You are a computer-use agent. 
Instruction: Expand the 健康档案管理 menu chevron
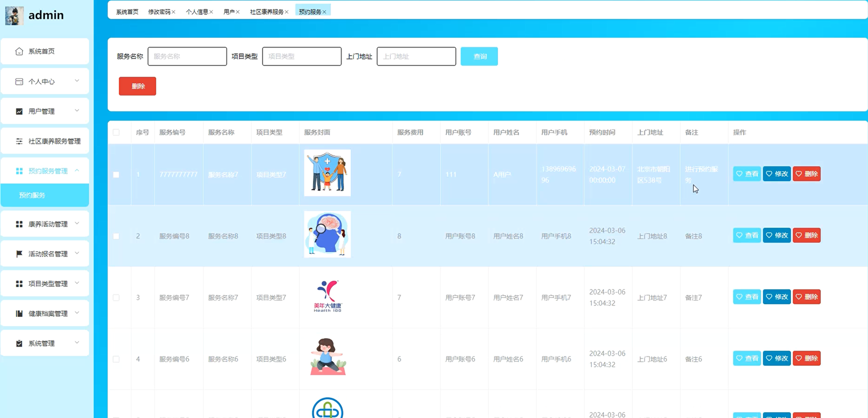(77, 313)
